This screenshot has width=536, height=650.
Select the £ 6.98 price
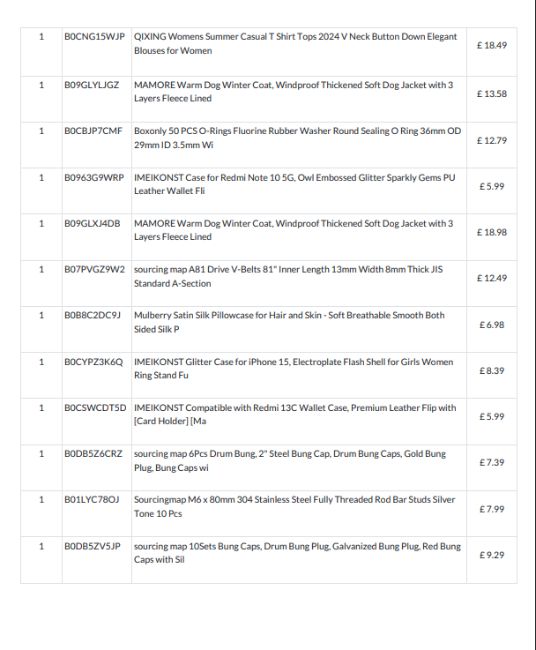point(492,325)
